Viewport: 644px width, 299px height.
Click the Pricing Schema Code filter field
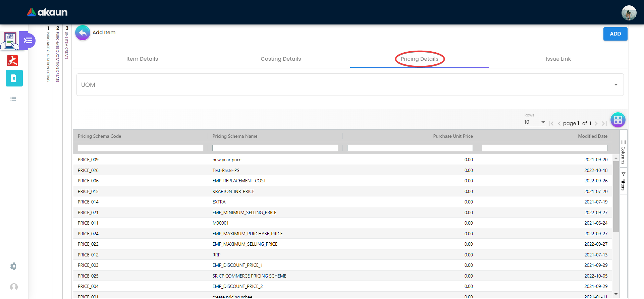coord(140,148)
